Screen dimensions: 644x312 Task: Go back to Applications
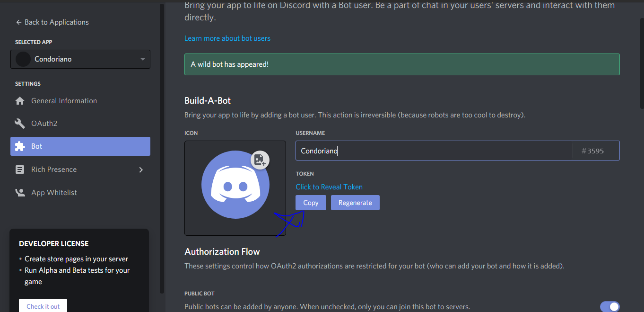52,22
